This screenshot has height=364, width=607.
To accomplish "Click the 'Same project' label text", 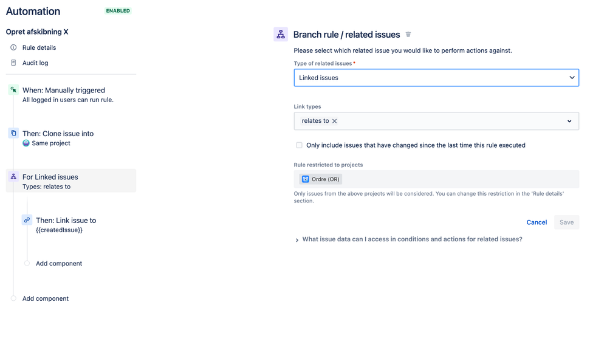I will coord(50,143).
